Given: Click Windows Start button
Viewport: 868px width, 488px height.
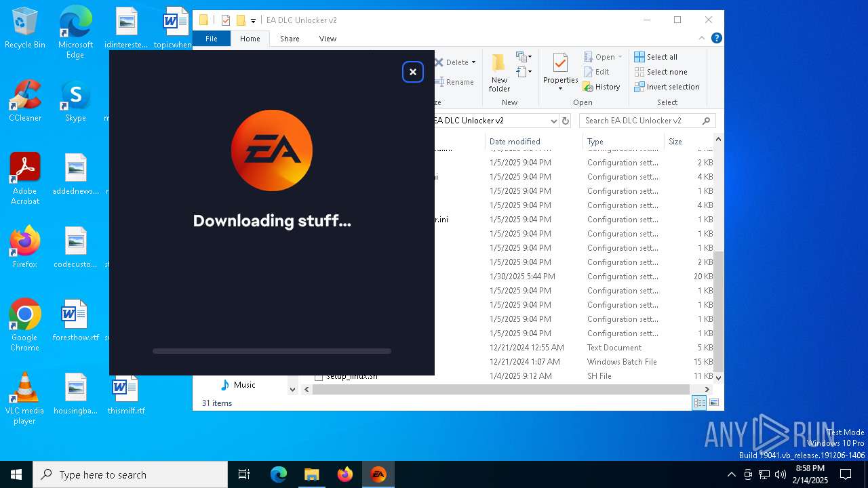Looking at the screenshot, I should [16, 474].
